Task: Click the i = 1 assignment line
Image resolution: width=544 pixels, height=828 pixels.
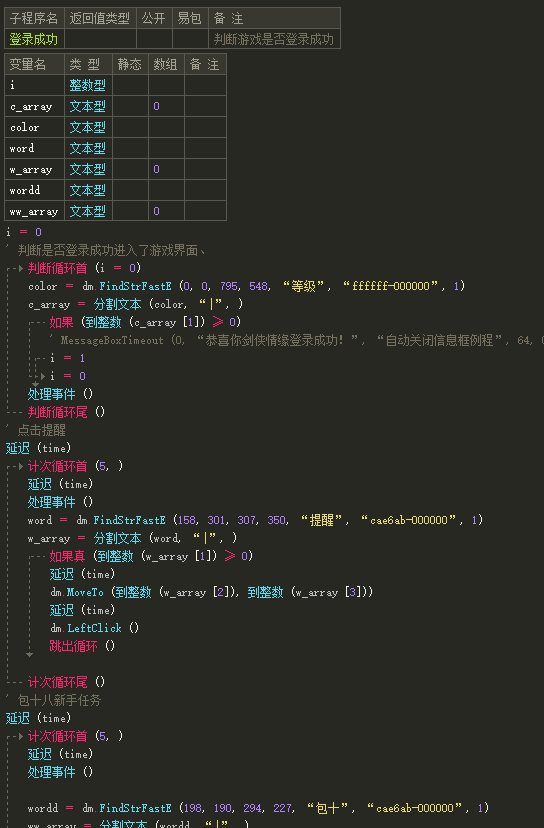Action: coord(67,358)
